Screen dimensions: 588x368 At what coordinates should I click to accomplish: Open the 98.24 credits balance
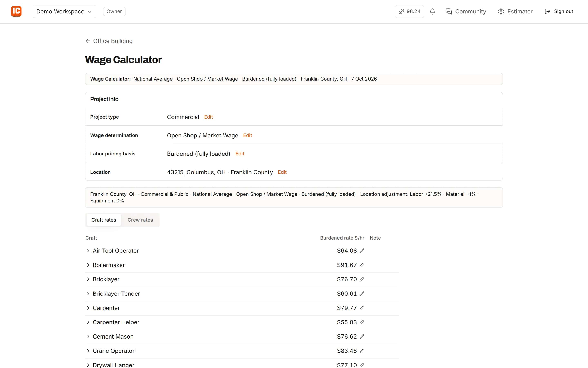tap(409, 11)
